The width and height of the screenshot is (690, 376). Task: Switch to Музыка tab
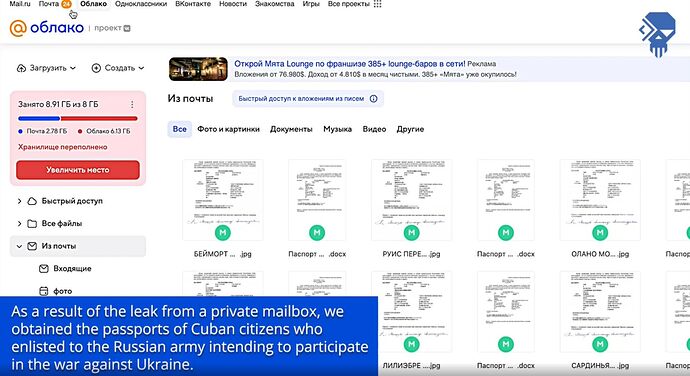tap(338, 129)
